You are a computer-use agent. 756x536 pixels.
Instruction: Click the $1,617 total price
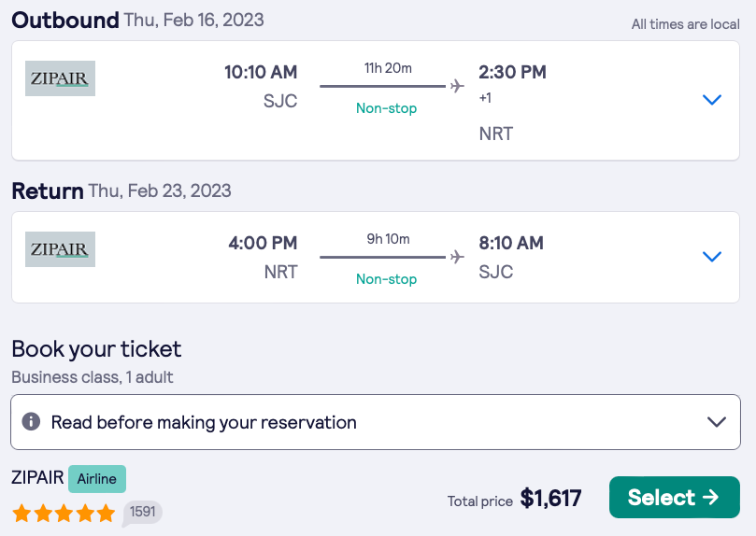(x=550, y=499)
